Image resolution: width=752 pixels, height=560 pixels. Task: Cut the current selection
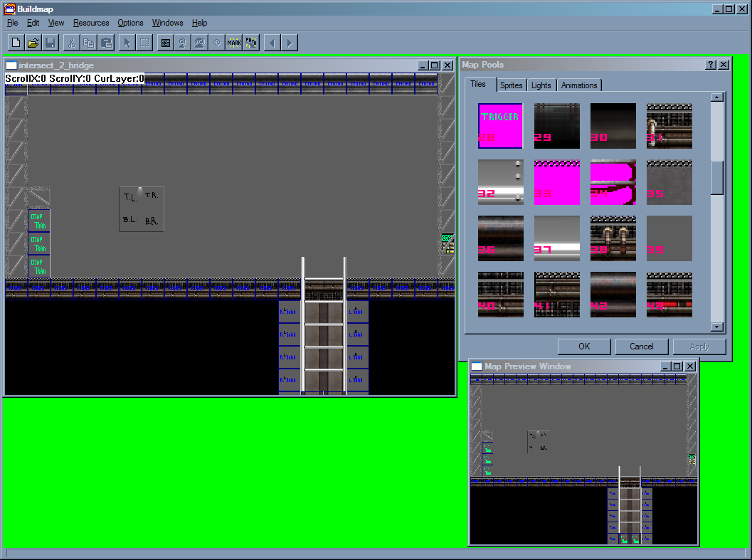click(71, 42)
